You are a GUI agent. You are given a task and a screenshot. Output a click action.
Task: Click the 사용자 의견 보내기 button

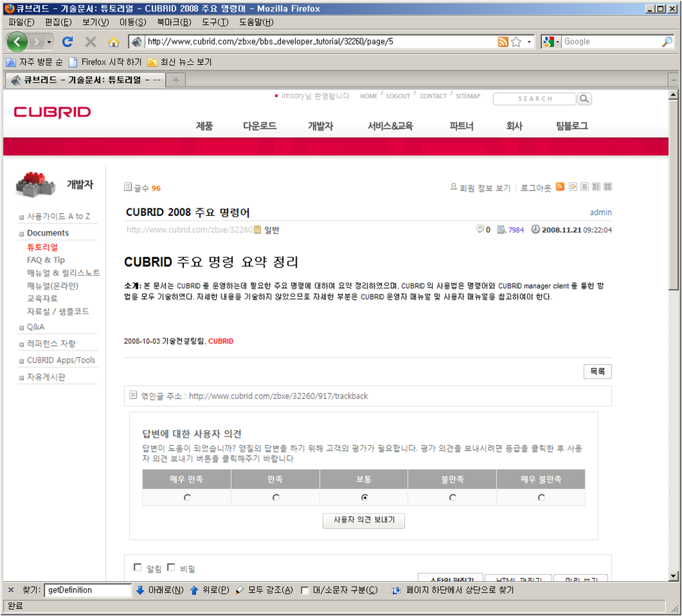tap(364, 520)
